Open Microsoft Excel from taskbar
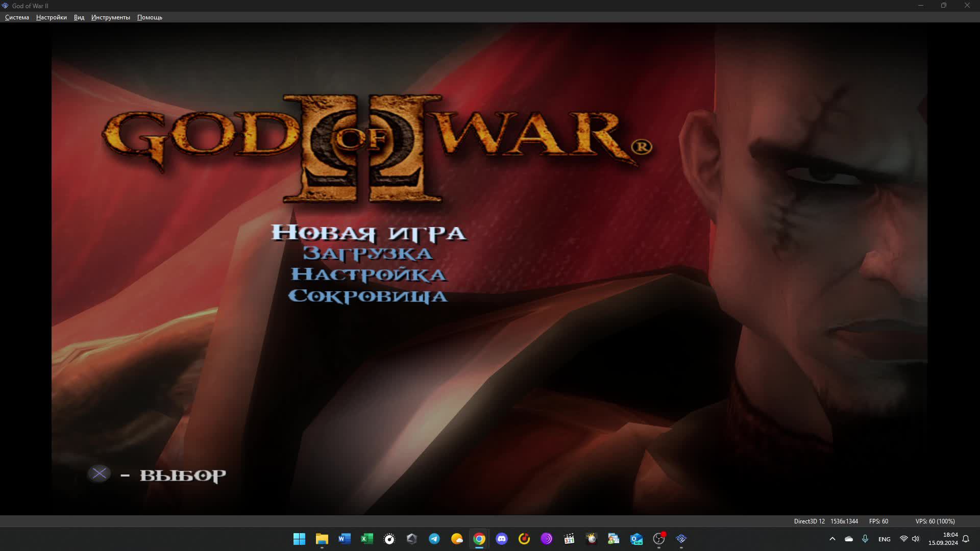The width and height of the screenshot is (980, 551). click(x=367, y=539)
